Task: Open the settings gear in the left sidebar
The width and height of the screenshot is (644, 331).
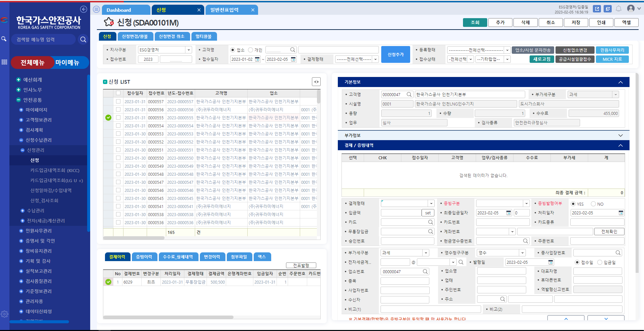Action: pyautogui.click(x=4, y=314)
